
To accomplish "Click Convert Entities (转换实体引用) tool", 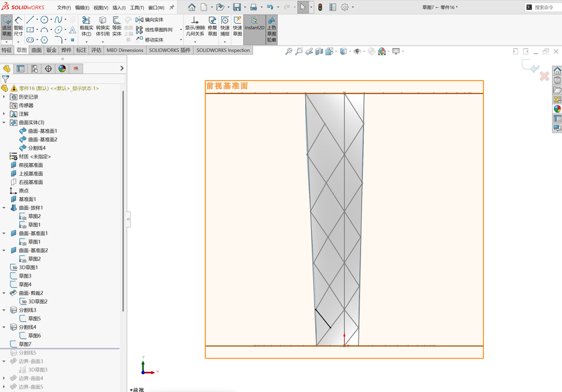I will click(103, 26).
